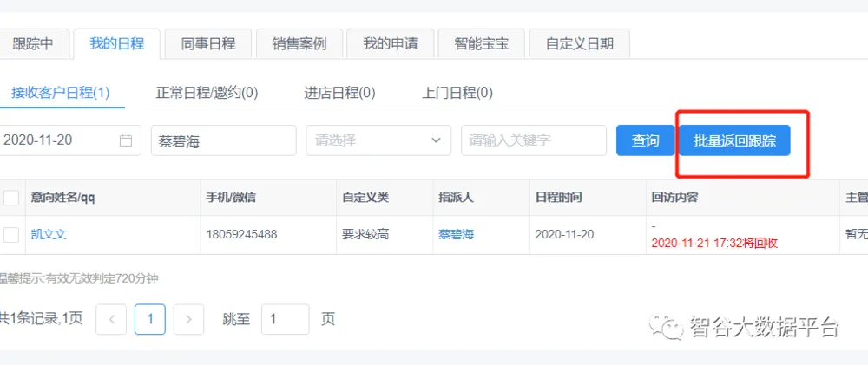Viewport: 868px width, 365px height.
Task: Click the 查询 button
Action: pyautogui.click(x=645, y=140)
